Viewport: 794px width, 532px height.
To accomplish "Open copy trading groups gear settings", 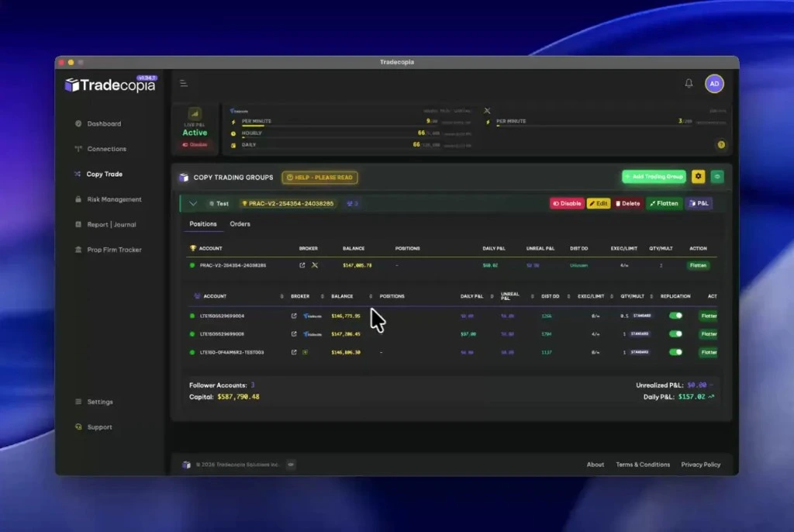I will (699, 176).
